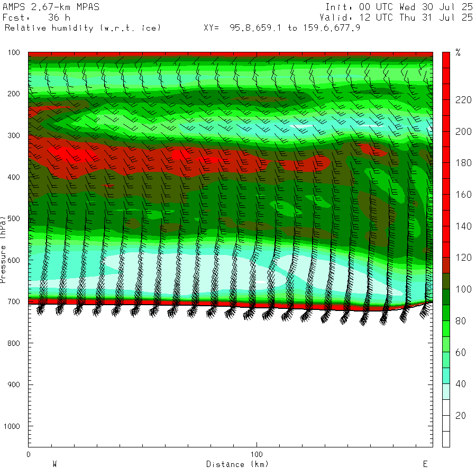This screenshot has width=476, height=476.
Task: Click the "100" km distance axis label
Action: tap(257, 454)
